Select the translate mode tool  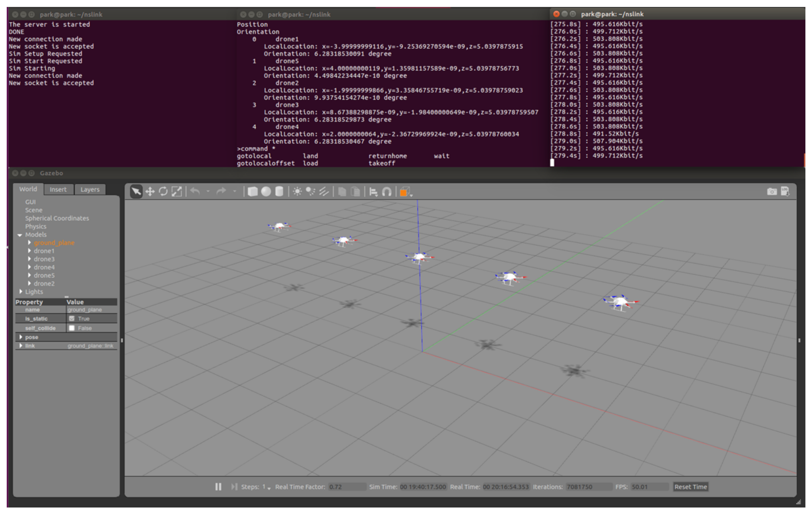pyautogui.click(x=150, y=192)
